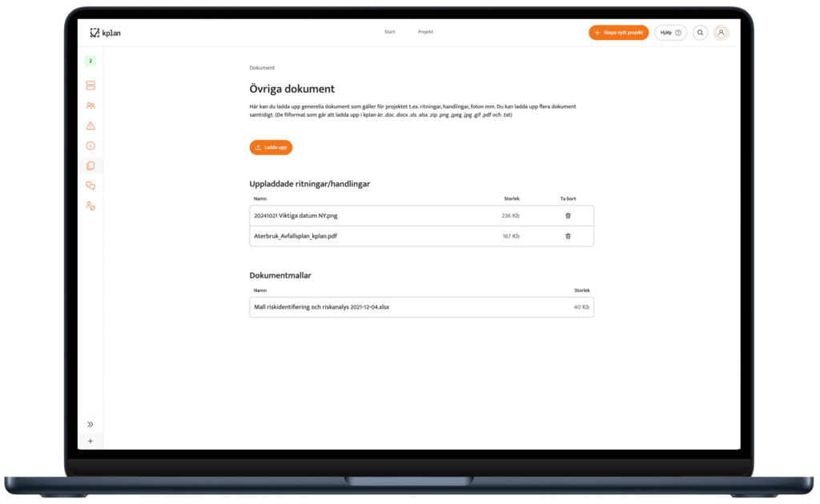Open the user approval icon in sidebar

[90, 206]
